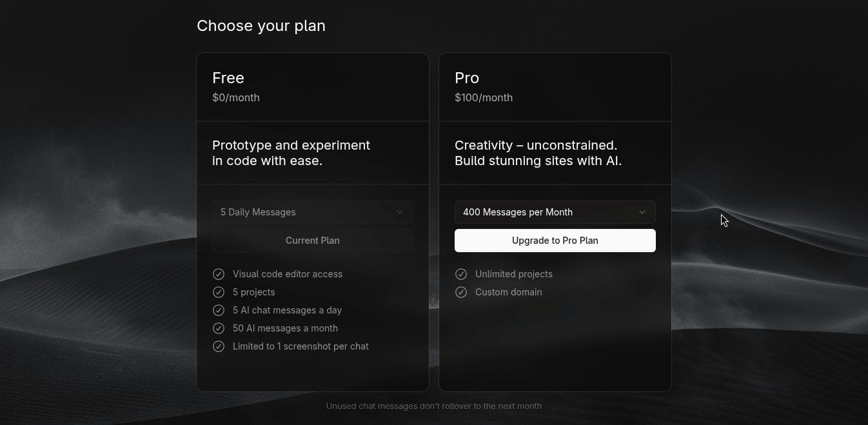Click the checkmark icon beside 50 AI messages
The width and height of the screenshot is (868, 425).
219,328
